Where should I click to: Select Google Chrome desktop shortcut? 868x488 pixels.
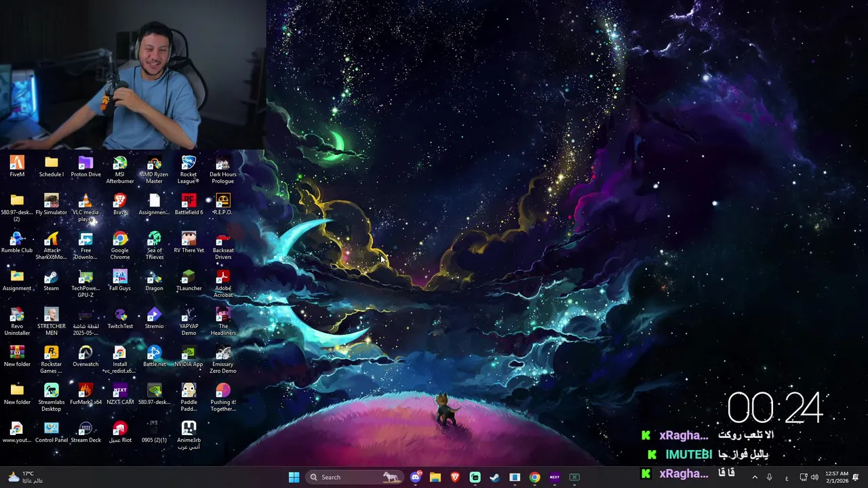coord(120,245)
